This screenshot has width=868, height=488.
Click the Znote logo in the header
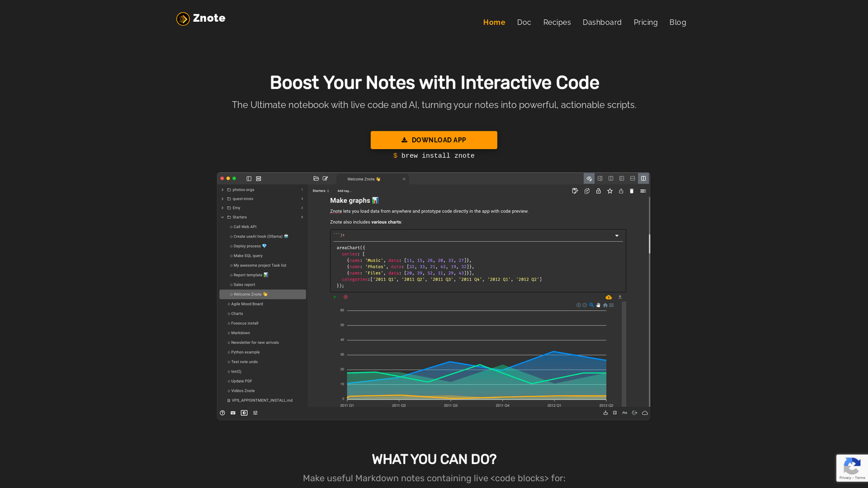[201, 18]
